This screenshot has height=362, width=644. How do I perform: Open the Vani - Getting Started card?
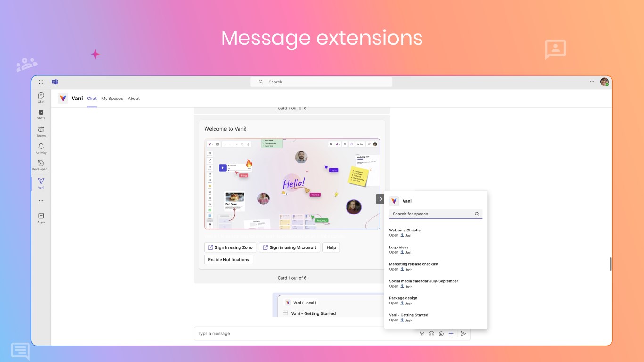pos(314,313)
